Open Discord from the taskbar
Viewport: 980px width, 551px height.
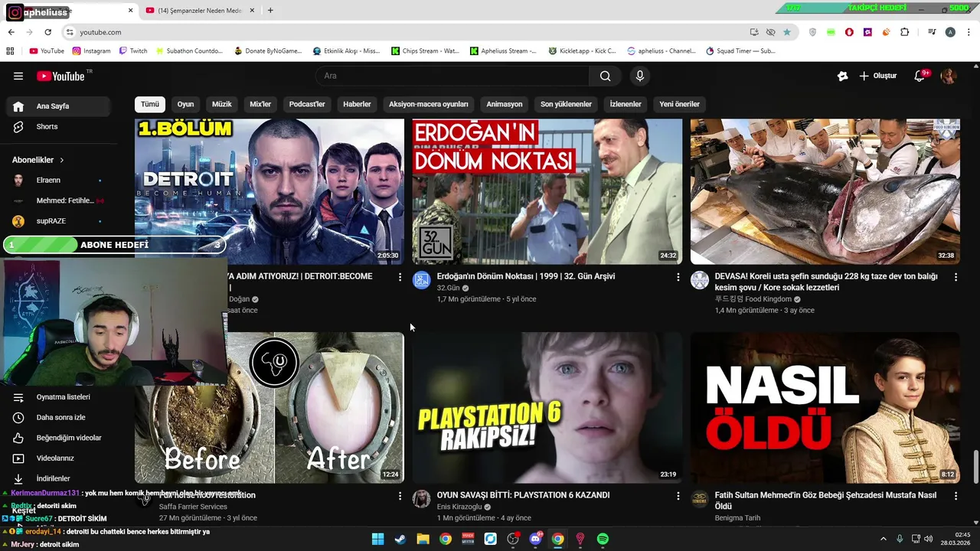click(x=535, y=539)
